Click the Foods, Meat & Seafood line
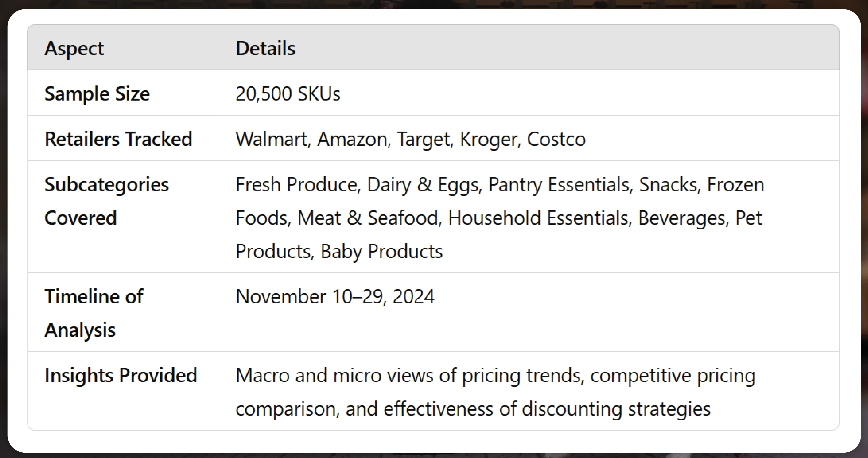868x458 pixels. coord(499,218)
